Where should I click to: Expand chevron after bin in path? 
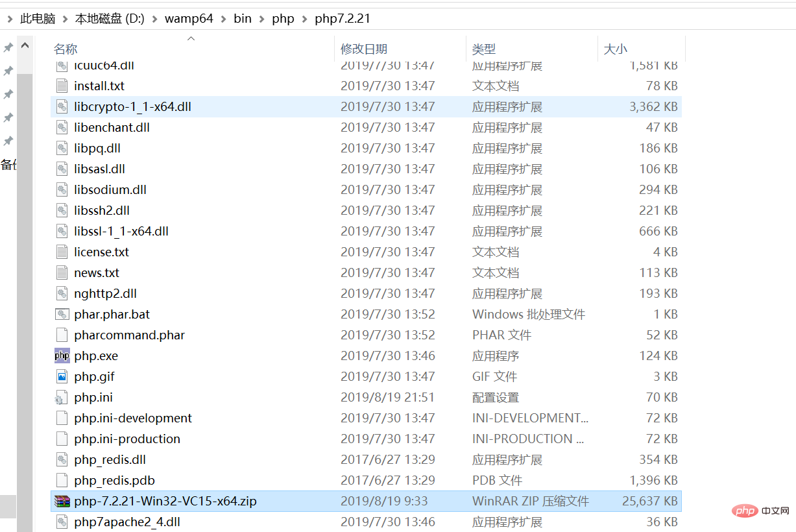pyautogui.click(x=261, y=19)
